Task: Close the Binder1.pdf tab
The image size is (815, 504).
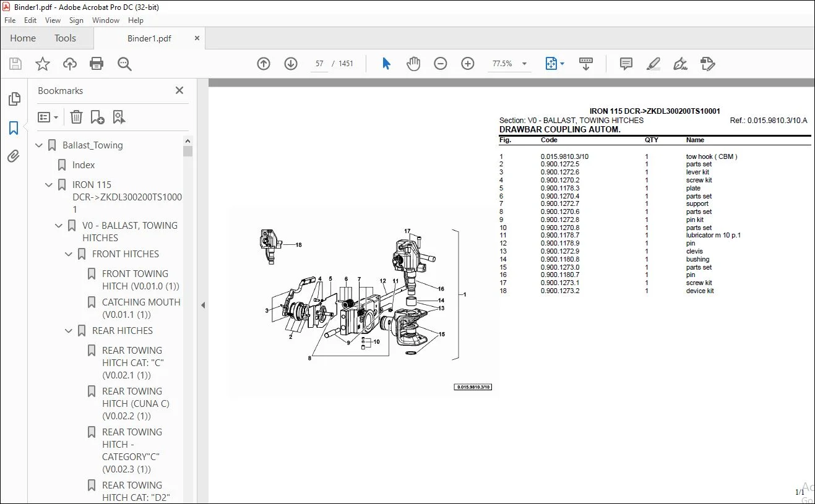Action: coord(197,38)
